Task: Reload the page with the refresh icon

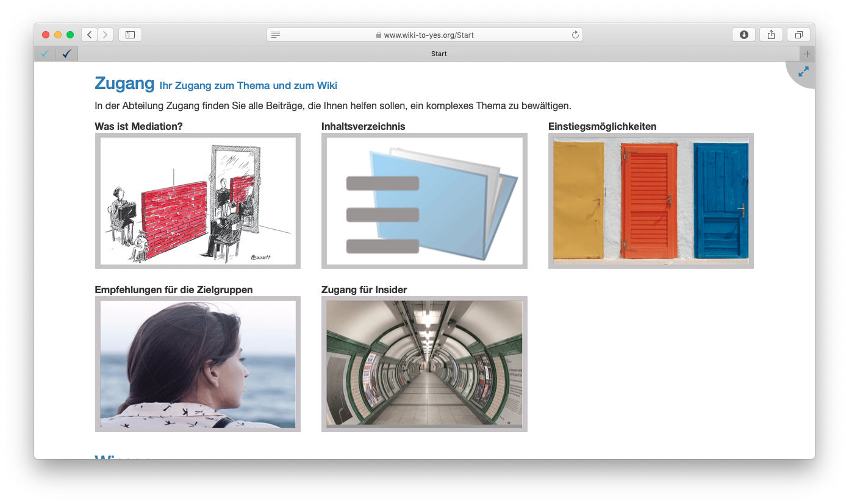Action: tap(575, 35)
